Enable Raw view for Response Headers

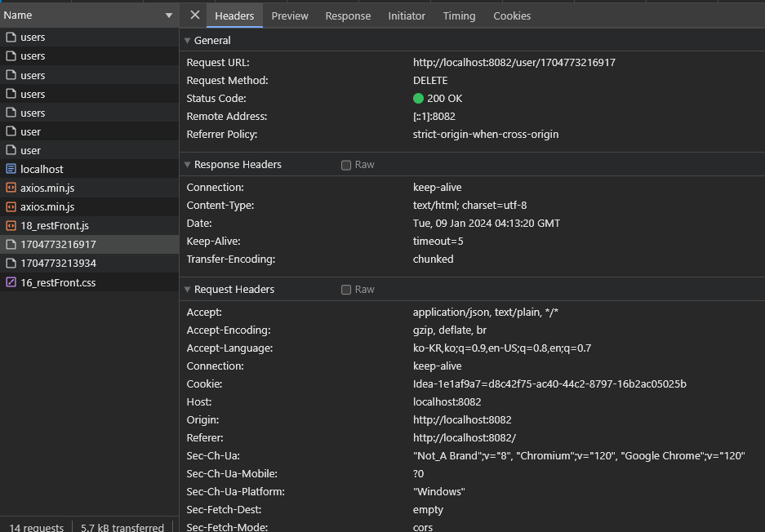(346, 166)
